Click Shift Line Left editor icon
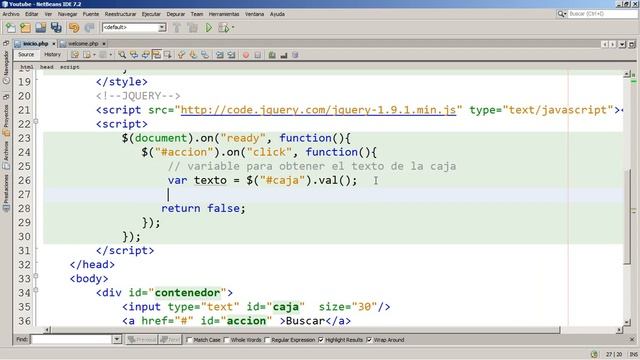This screenshot has height=360, width=640. (x=220, y=55)
